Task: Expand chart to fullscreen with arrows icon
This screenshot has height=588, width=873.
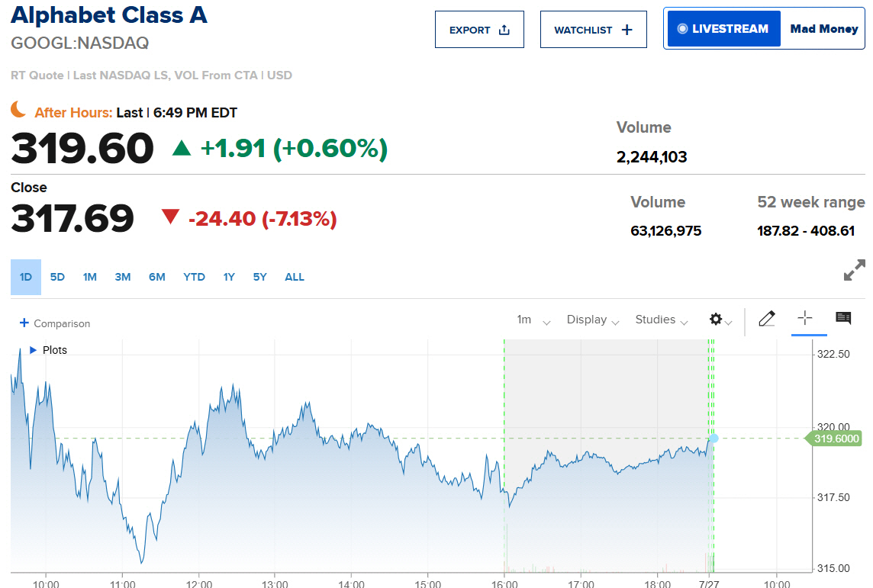Action: 855,270
